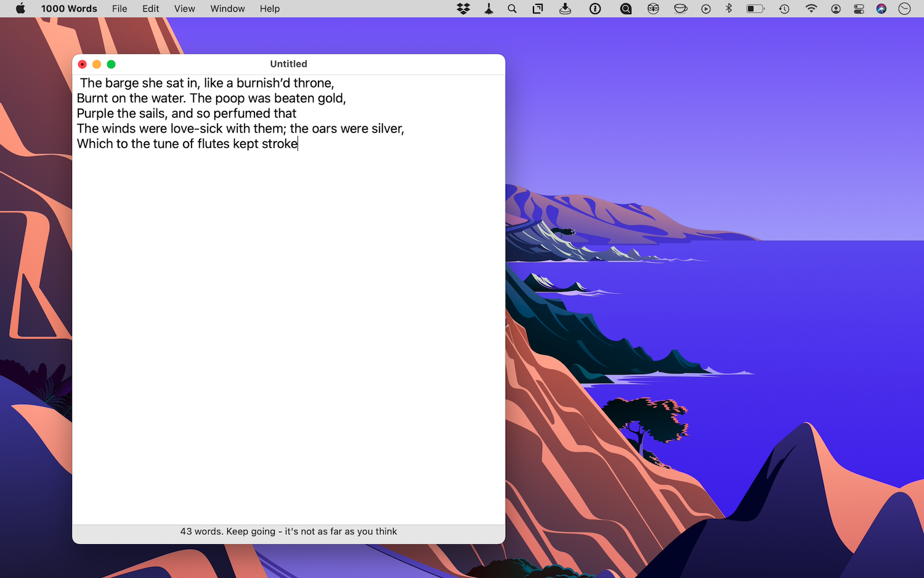Open the Edit menu
924x578 pixels.
click(150, 9)
